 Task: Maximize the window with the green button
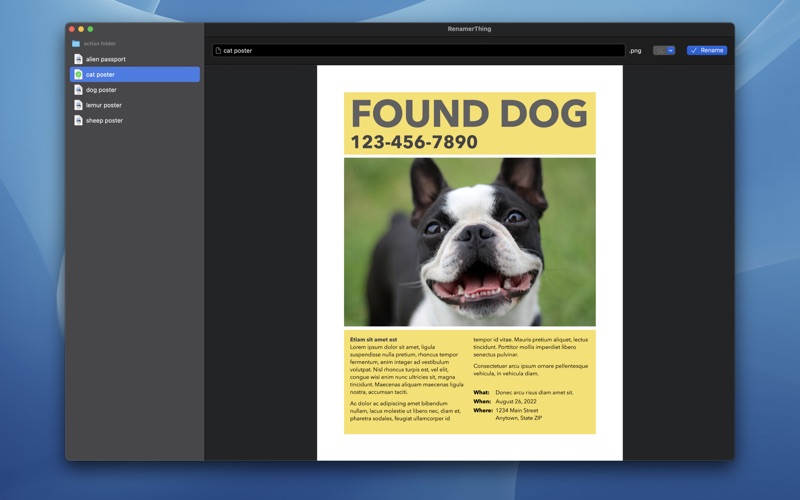[90, 29]
